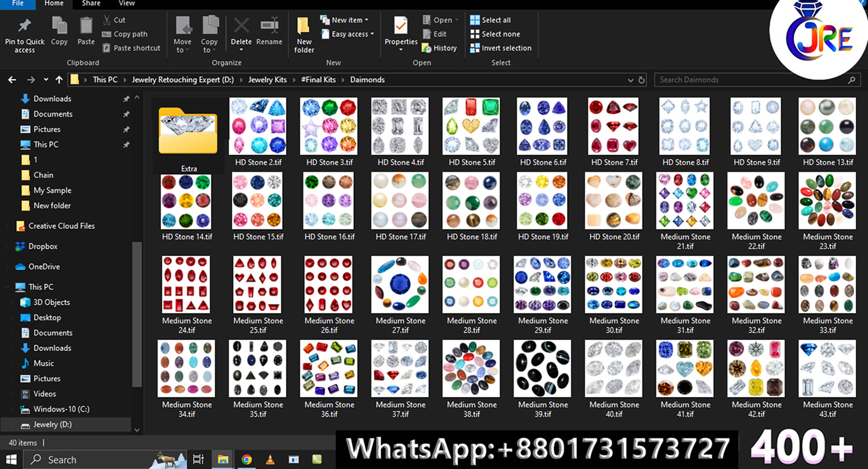Open the Move to command
The width and height of the screenshot is (868, 469).
[182, 35]
